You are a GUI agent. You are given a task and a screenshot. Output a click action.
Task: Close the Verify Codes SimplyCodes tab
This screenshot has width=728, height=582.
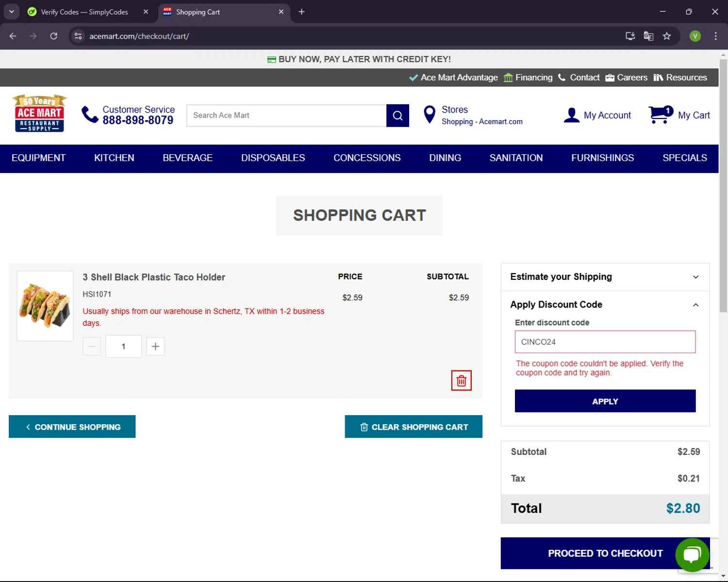pyautogui.click(x=146, y=12)
